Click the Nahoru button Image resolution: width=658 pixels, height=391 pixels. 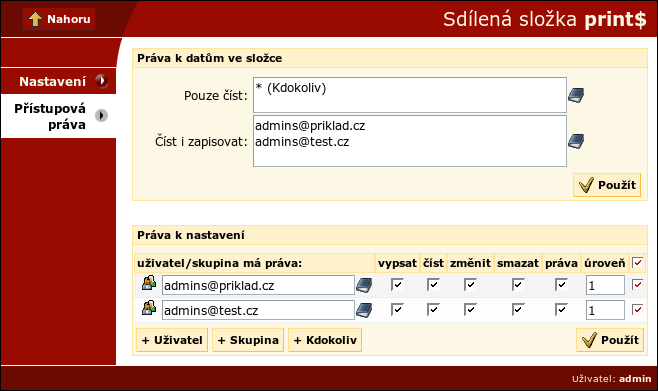pos(59,19)
